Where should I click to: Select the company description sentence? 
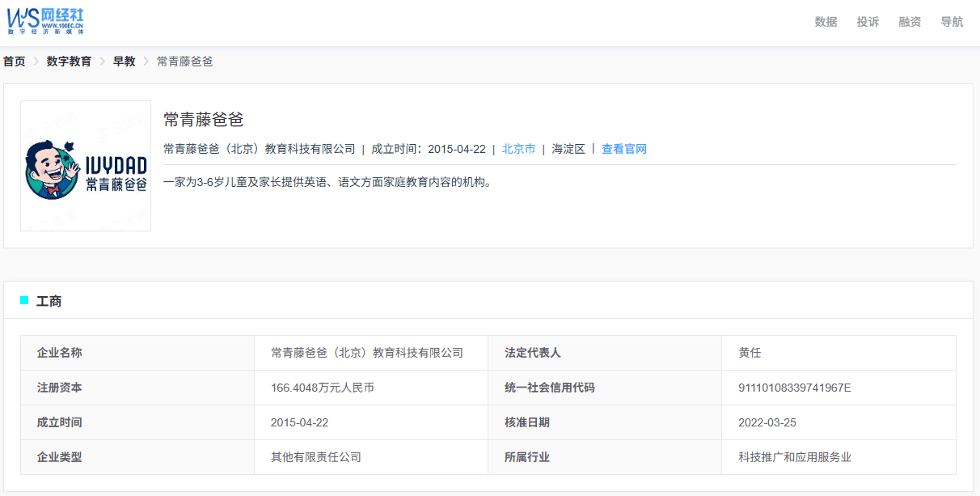click(327, 182)
